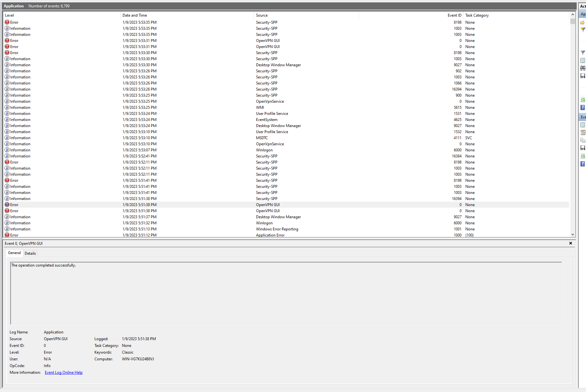The width and height of the screenshot is (586, 392).
Task: Switch to the Details tab
Action: pos(30,253)
